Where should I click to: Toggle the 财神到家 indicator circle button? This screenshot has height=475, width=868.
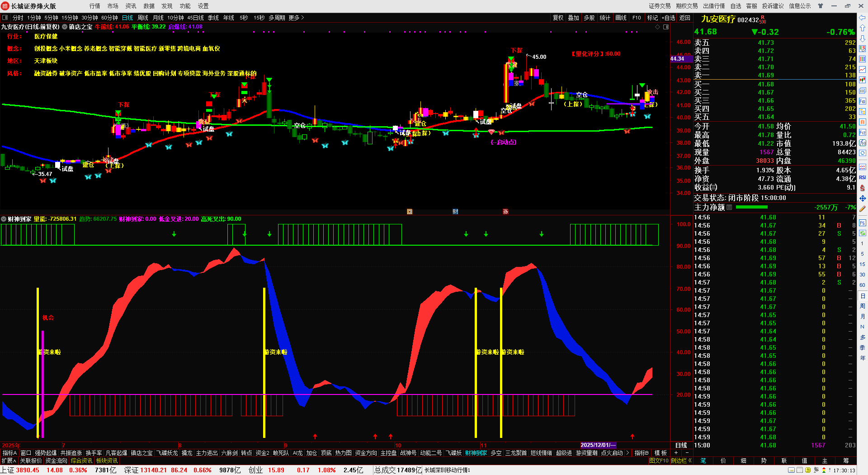tap(4, 219)
